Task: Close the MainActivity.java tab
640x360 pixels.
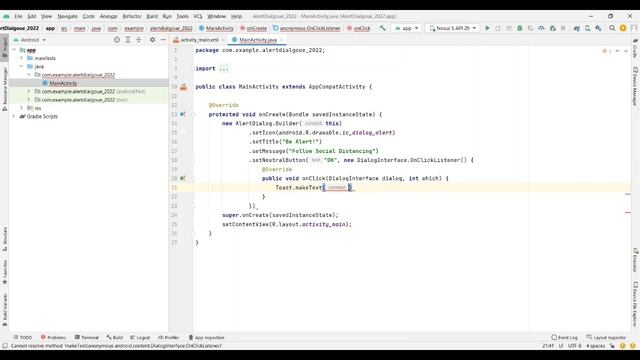Action: click(282, 40)
